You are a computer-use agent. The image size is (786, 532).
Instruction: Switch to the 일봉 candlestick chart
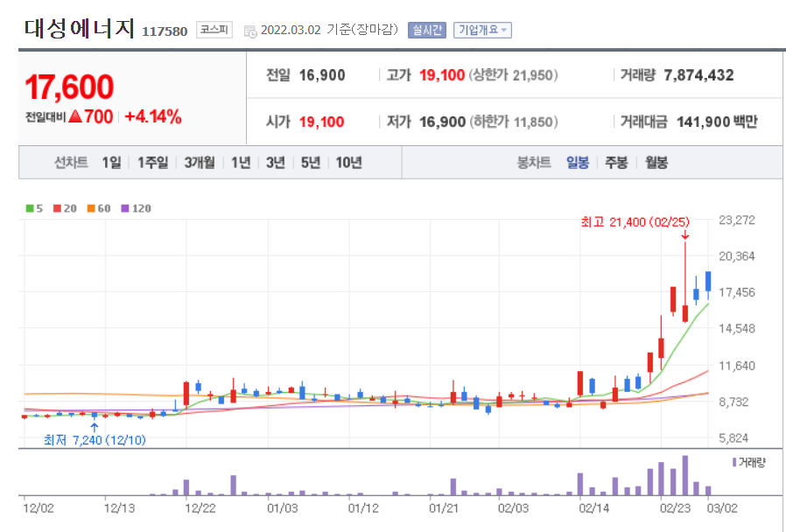point(578,162)
